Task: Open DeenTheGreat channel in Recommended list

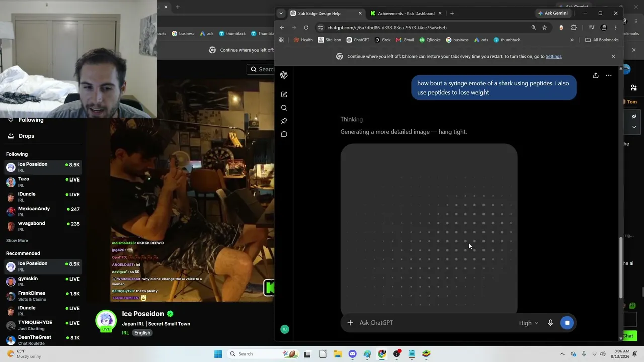Action: (43, 340)
